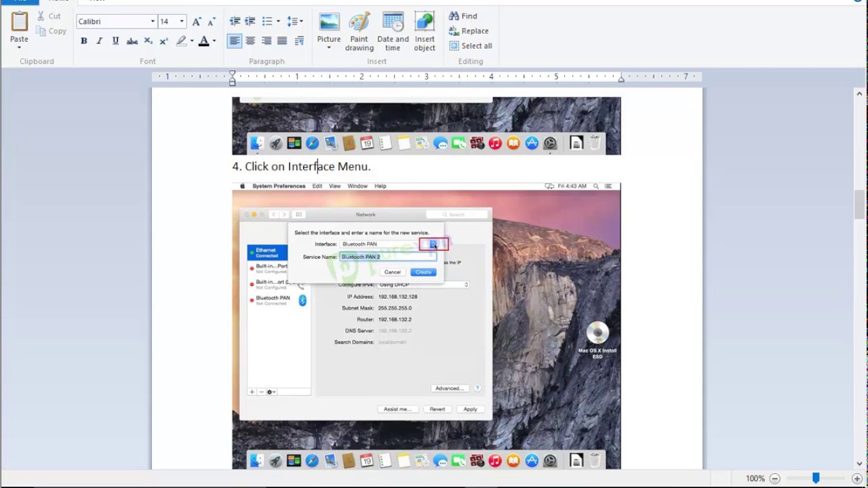Open the font size 14 dropdown

(x=181, y=22)
